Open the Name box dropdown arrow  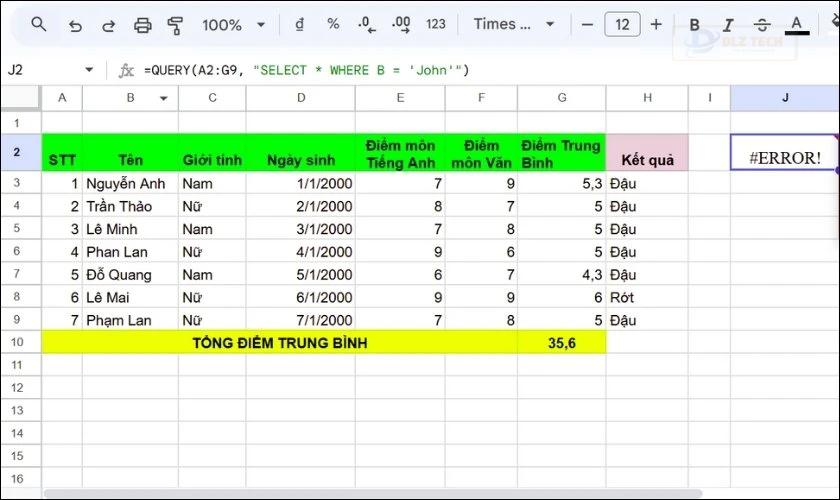pos(89,70)
